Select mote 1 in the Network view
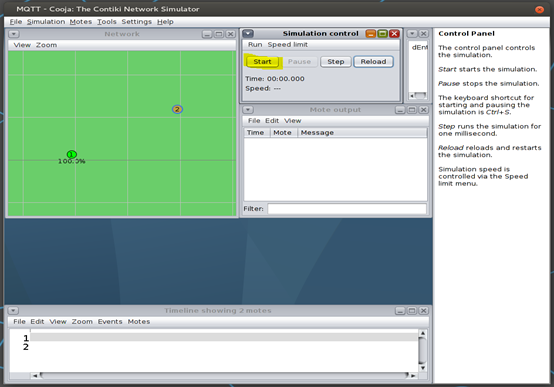554x387 pixels. 72,154
